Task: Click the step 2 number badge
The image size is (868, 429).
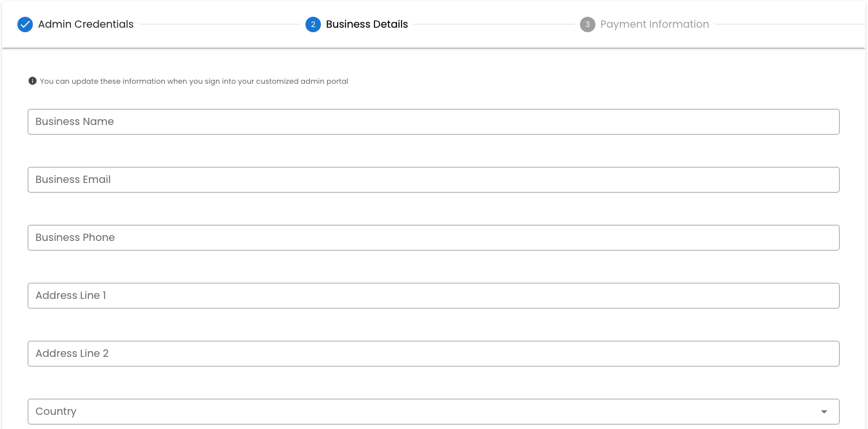Action: click(313, 24)
